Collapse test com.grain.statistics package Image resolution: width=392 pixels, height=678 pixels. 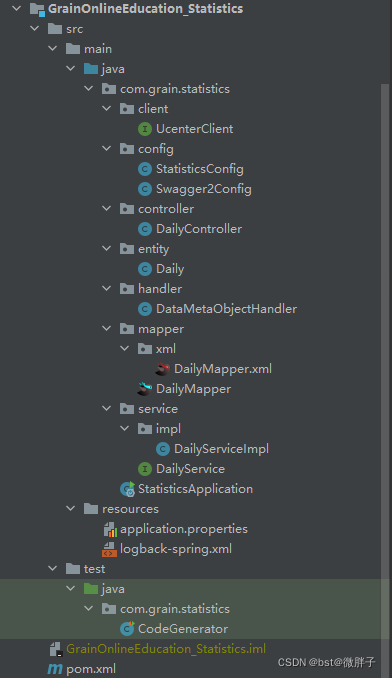pos(89,608)
